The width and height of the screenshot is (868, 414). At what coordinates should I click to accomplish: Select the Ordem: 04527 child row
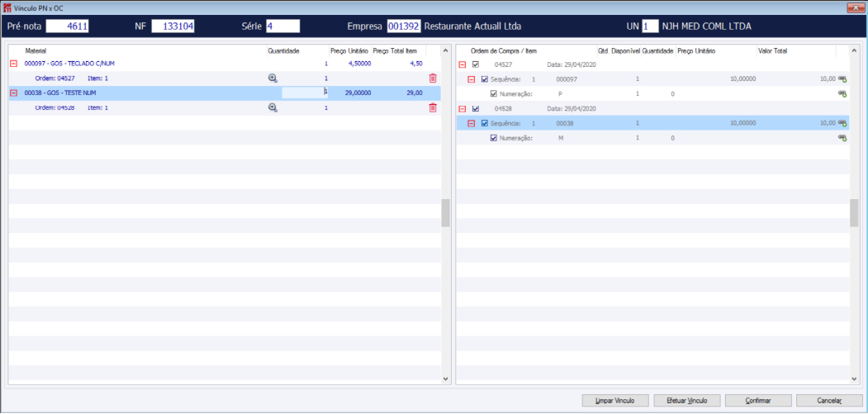[225, 79]
